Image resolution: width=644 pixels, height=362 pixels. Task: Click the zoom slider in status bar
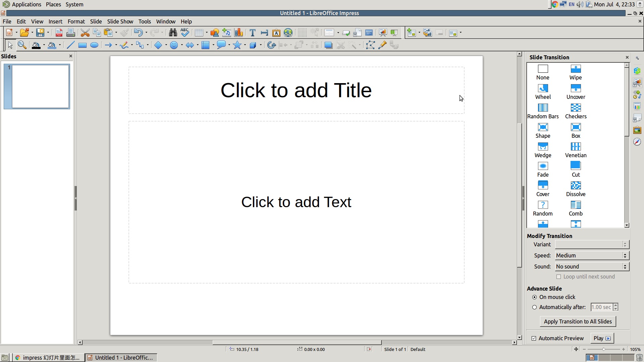coord(603,350)
